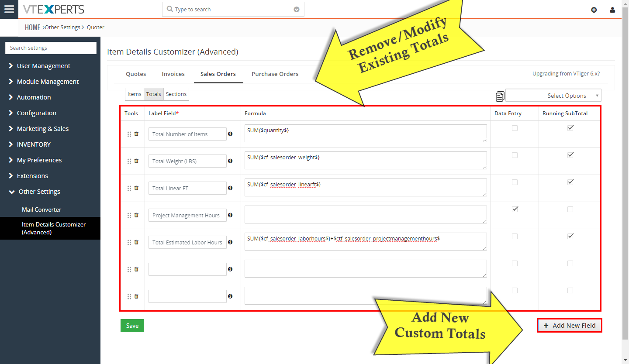The width and height of the screenshot is (629, 364).
Task: Click the Search settings field
Action: click(51, 48)
